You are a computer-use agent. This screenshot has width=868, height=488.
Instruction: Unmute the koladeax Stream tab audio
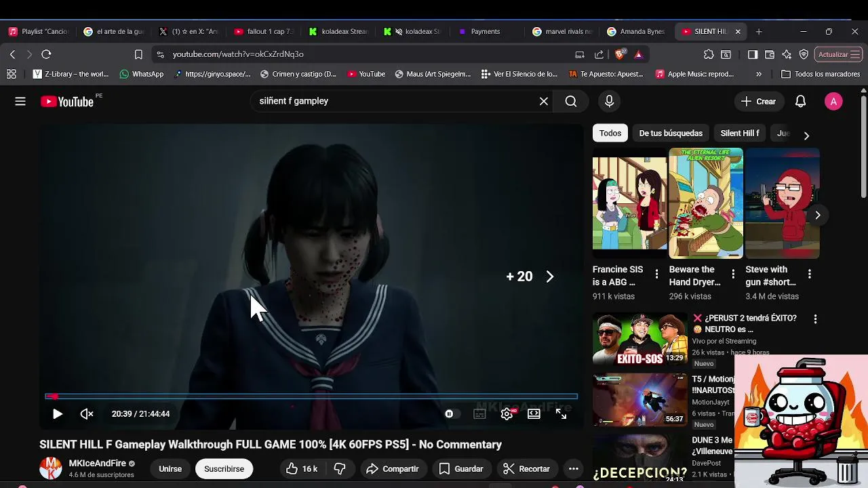pos(399,31)
